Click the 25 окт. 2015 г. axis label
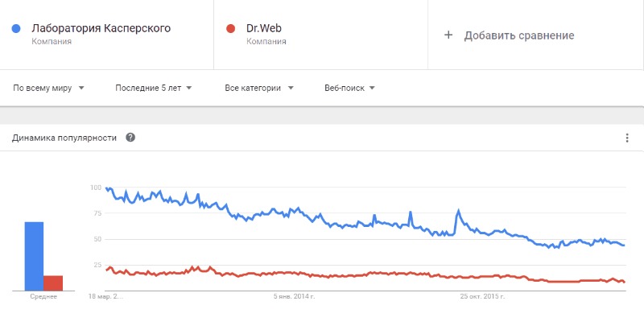644x330 pixels. click(482, 296)
